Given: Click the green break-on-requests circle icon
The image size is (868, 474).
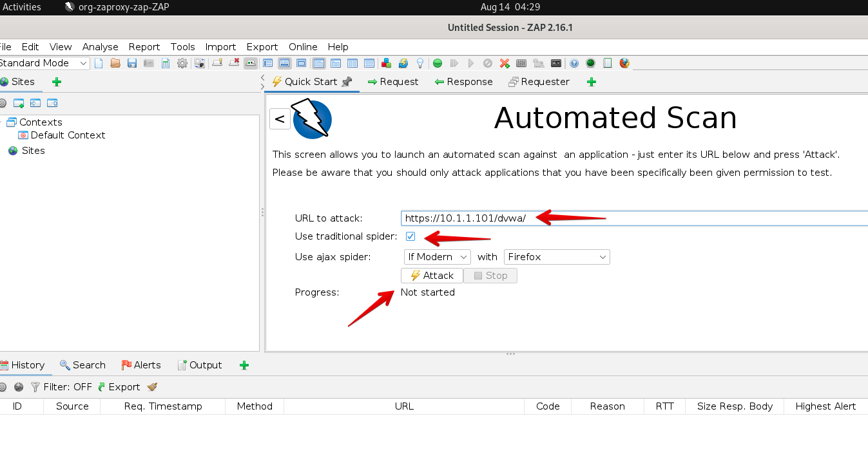Looking at the screenshot, I should pyautogui.click(x=438, y=63).
